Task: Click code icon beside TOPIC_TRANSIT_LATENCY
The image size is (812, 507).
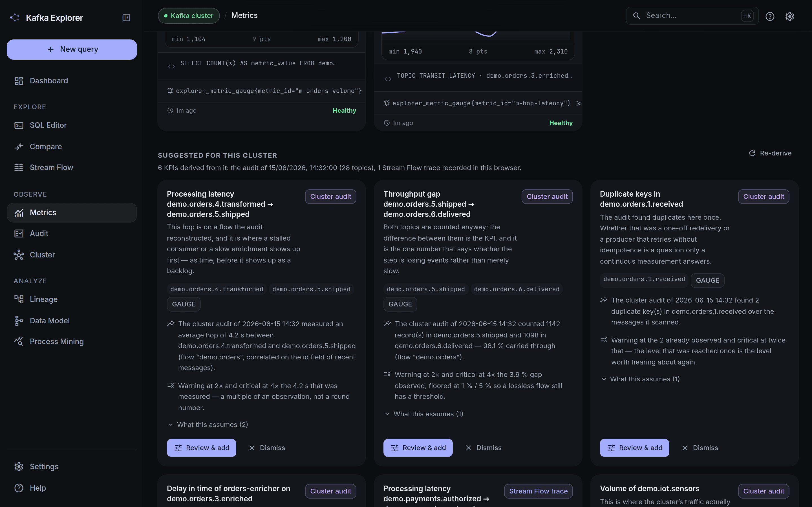Action: (x=388, y=79)
